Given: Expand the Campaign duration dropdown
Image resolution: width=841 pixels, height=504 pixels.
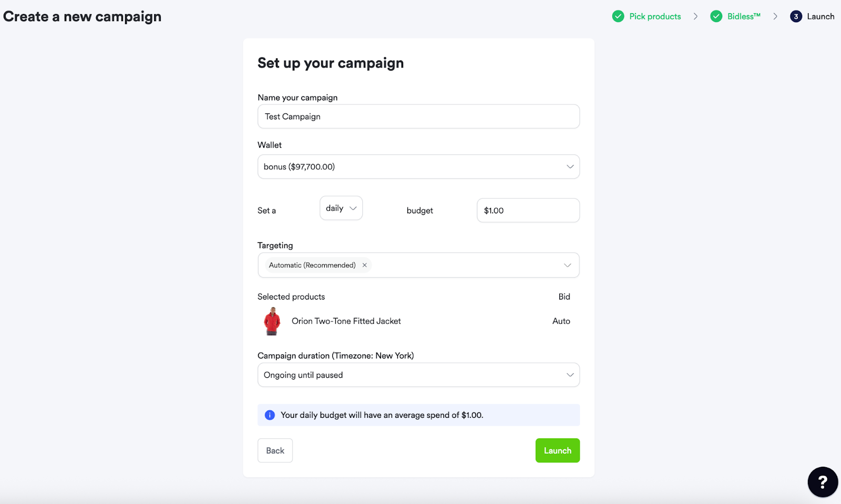Looking at the screenshot, I should pyautogui.click(x=418, y=375).
